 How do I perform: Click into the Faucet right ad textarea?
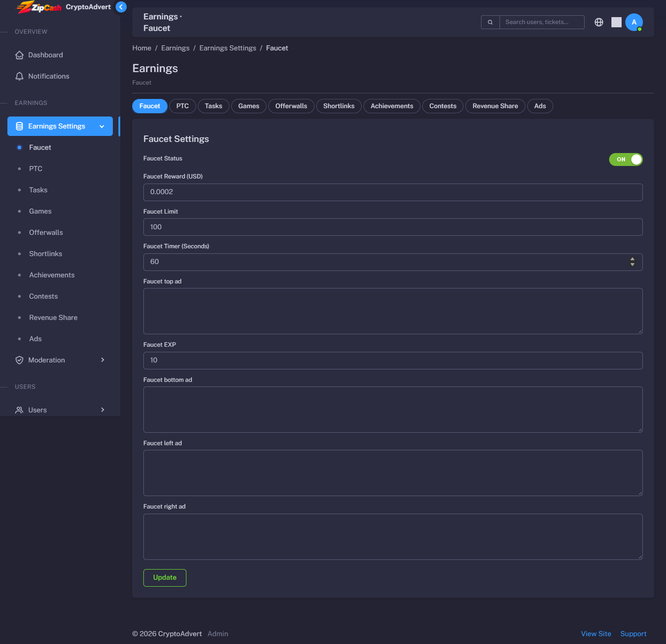[x=393, y=537]
